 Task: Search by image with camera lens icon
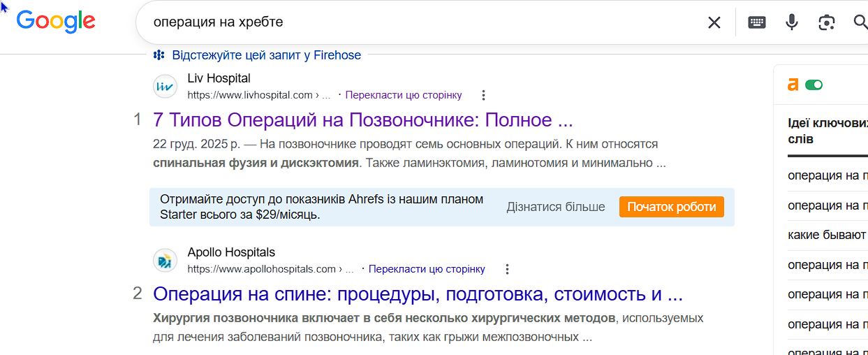827,22
